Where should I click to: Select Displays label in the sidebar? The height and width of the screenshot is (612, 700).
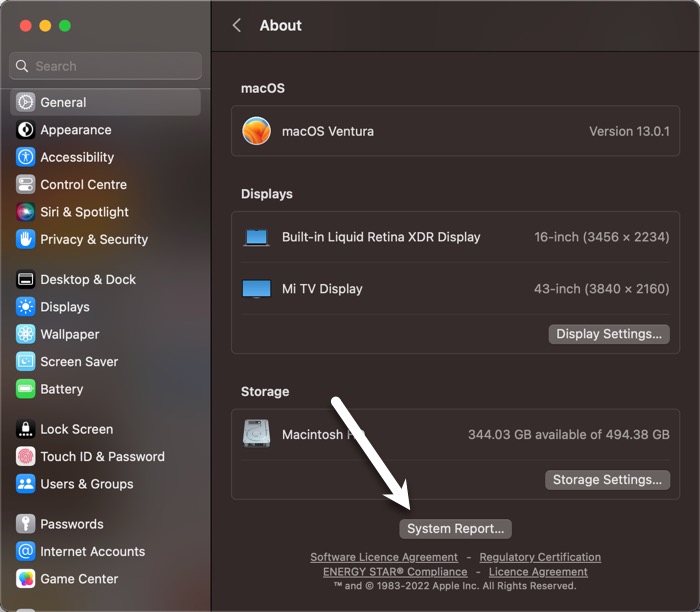tap(65, 307)
